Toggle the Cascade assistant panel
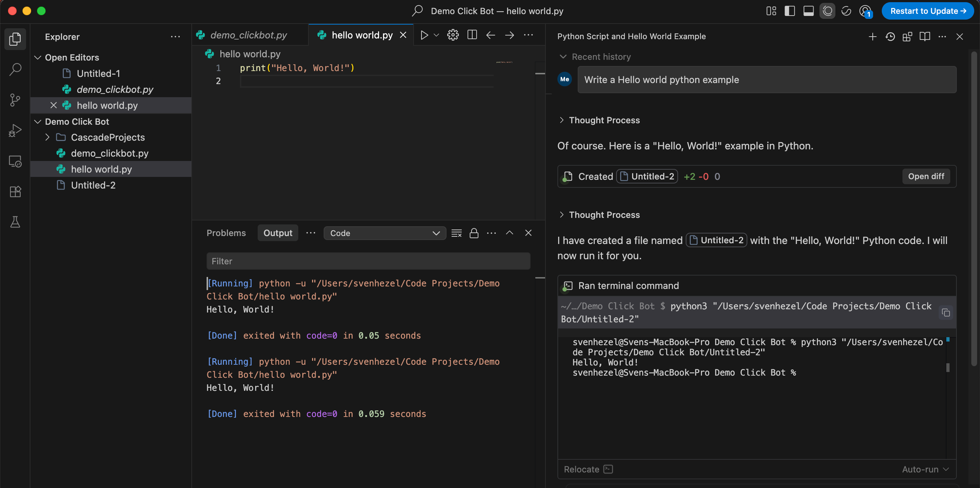Screen dimensions: 980x488 827,11
